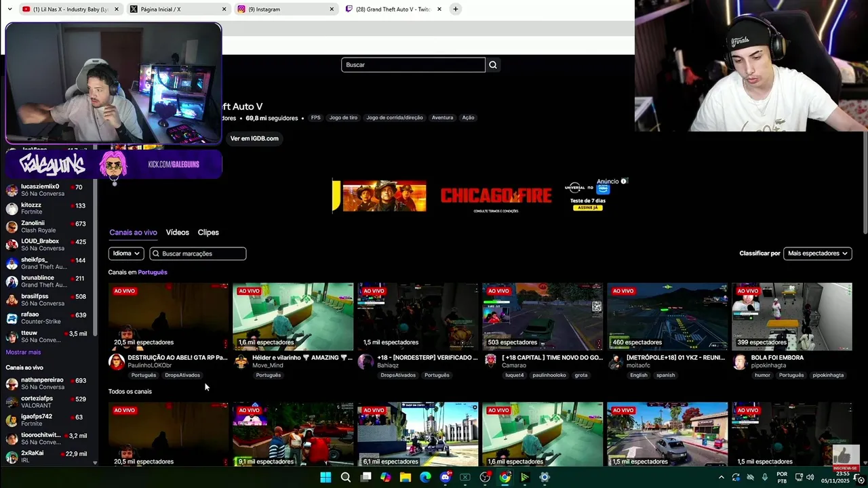Screen dimensions: 868x488
Task: Open pipokinhagta channel avatar
Action: coord(740,361)
